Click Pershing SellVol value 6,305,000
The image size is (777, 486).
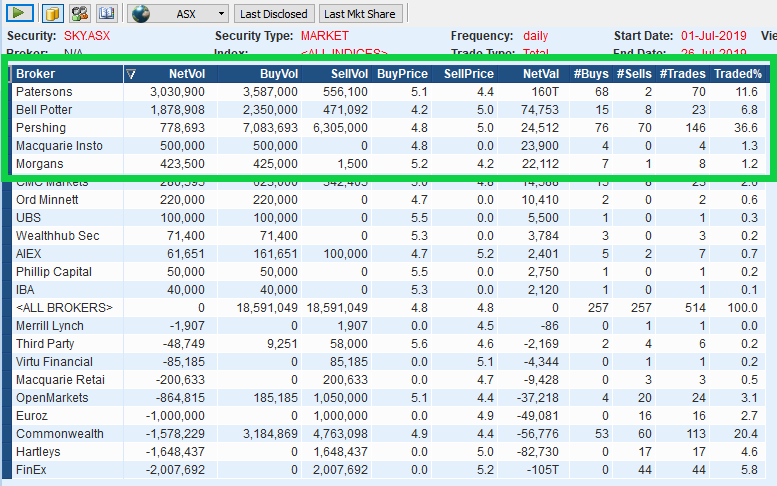point(340,128)
